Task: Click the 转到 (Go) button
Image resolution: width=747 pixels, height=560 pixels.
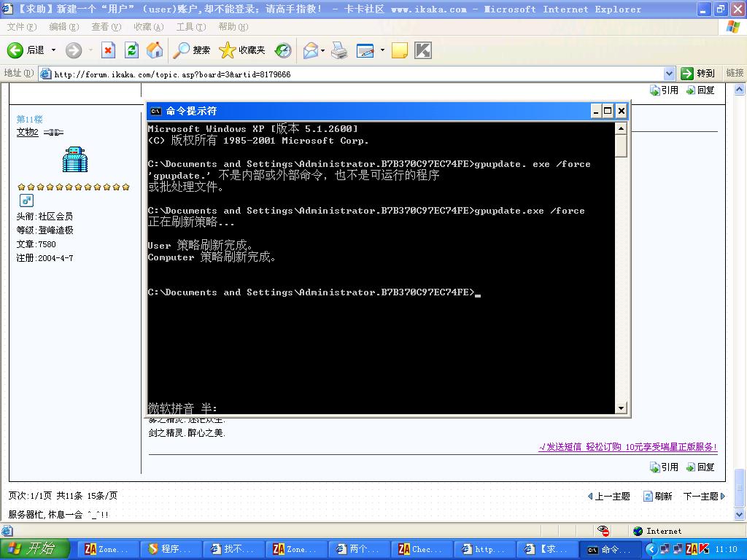Action: pos(698,74)
